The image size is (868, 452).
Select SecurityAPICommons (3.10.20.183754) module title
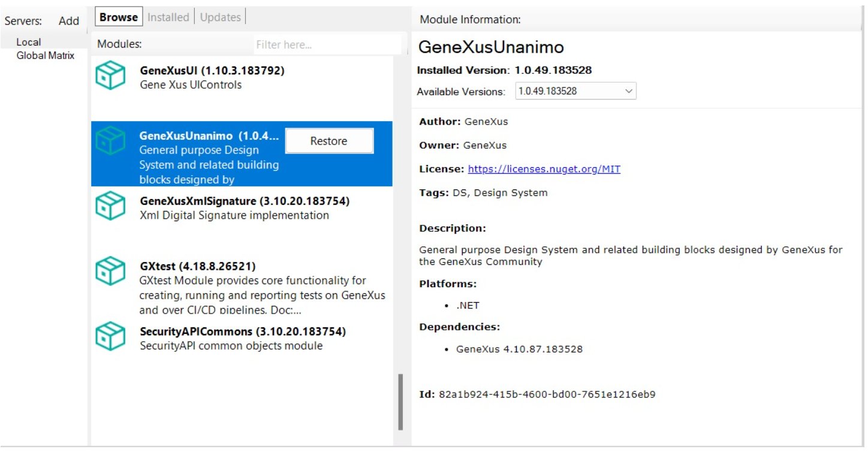tap(242, 332)
